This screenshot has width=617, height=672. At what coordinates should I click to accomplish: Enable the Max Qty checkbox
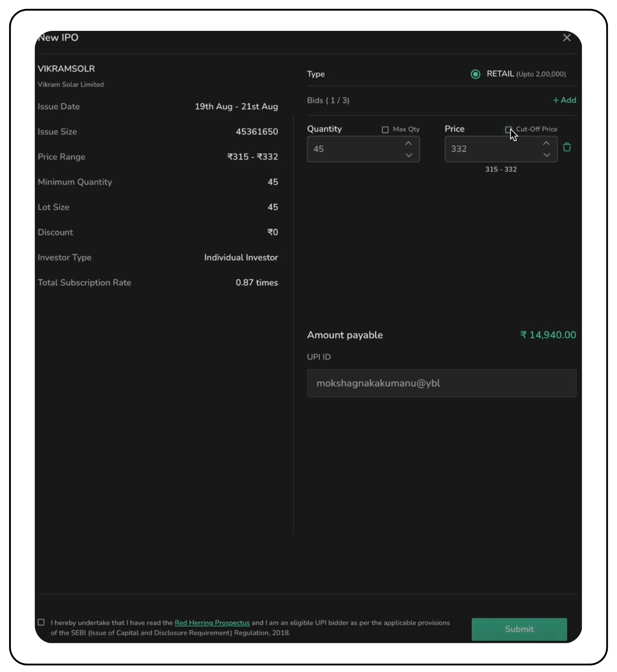tap(385, 130)
